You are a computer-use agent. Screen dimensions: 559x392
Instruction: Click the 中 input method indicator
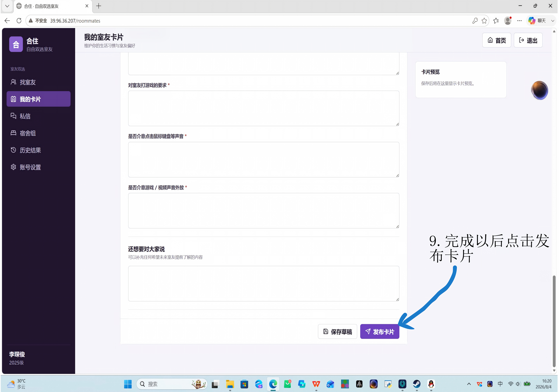point(500,384)
